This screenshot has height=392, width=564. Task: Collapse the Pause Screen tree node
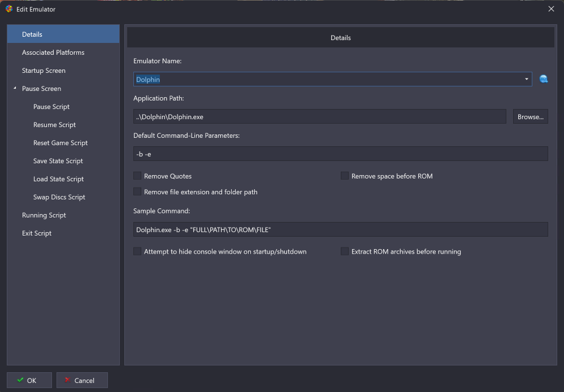click(x=15, y=88)
